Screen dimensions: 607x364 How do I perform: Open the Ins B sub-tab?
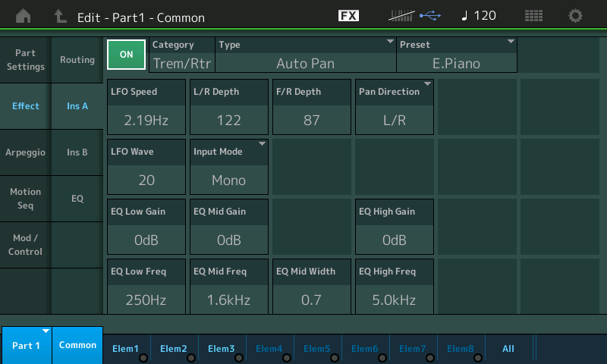[77, 152]
